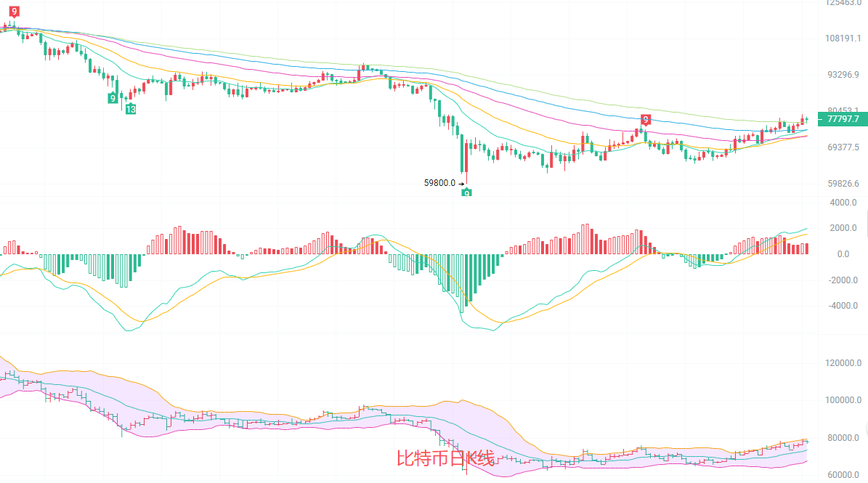This screenshot has height=483, width=868.
Task: Select the 69377.5 price axis label
Action: point(843,147)
